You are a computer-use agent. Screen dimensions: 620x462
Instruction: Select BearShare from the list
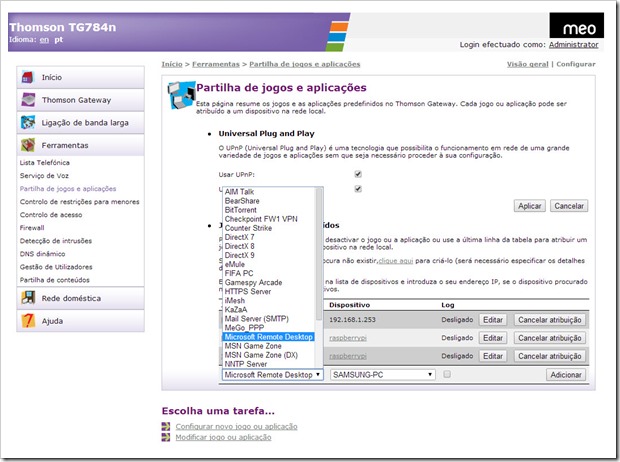pos(242,201)
